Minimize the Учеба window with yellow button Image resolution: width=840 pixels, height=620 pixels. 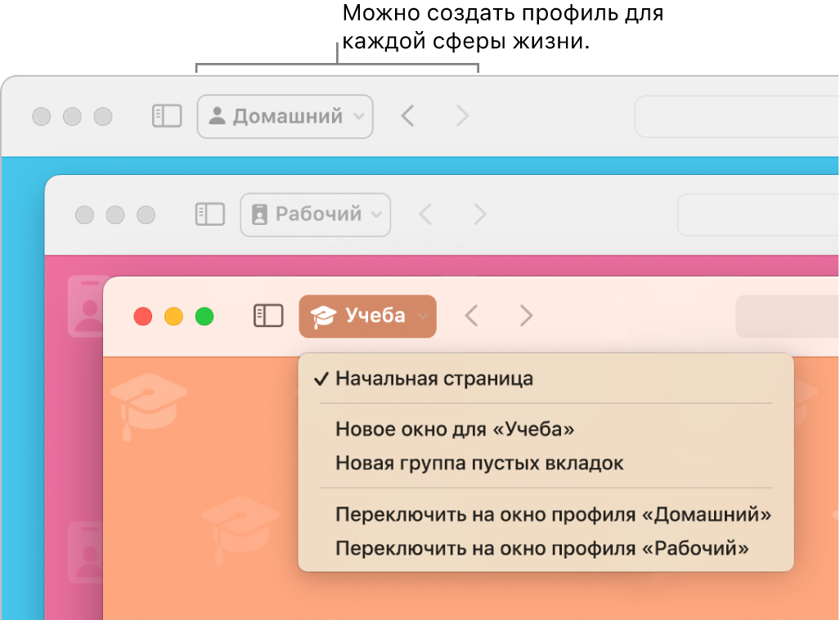coord(173,317)
